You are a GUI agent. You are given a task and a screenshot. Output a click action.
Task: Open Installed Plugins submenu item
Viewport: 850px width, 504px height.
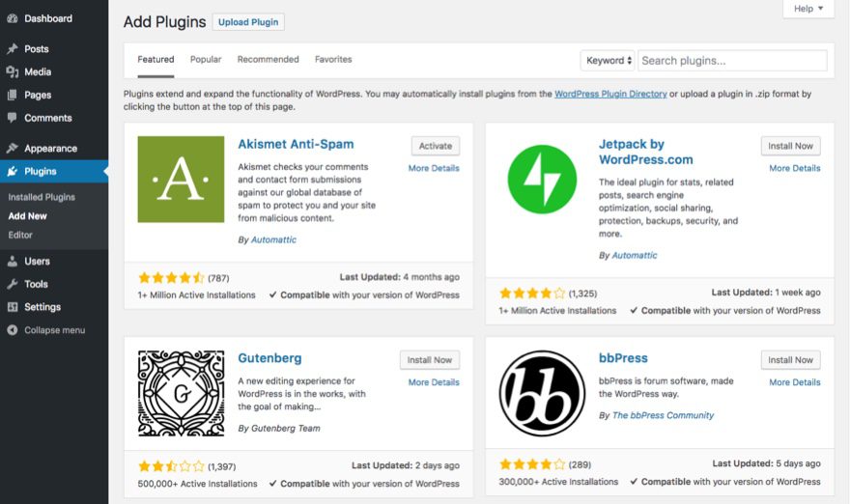(x=42, y=197)
